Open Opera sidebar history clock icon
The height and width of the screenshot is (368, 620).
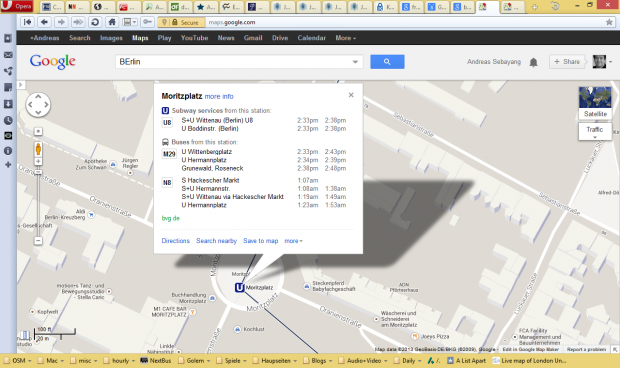[8, 121]
